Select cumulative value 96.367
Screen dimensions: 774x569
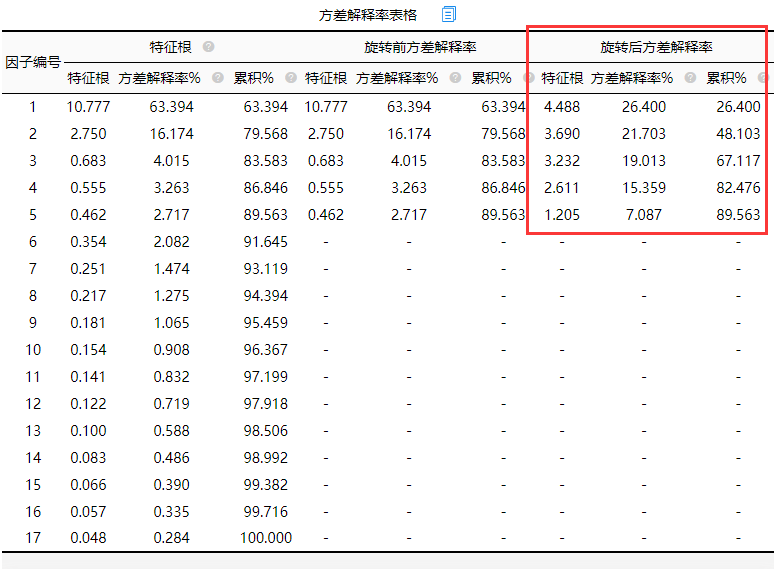266,350
